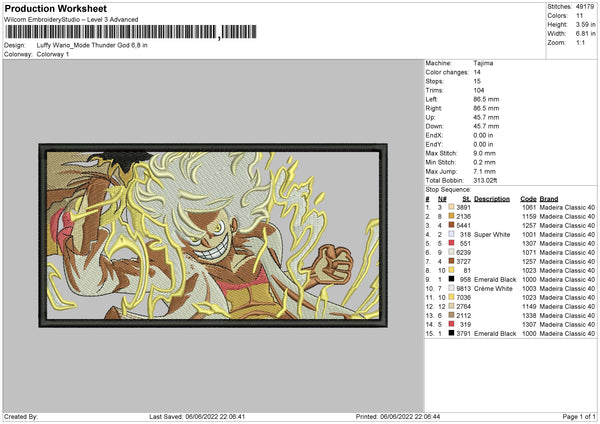
Task: Select the khaki swatch beside stitch count 2112
Action: [451, 315]
